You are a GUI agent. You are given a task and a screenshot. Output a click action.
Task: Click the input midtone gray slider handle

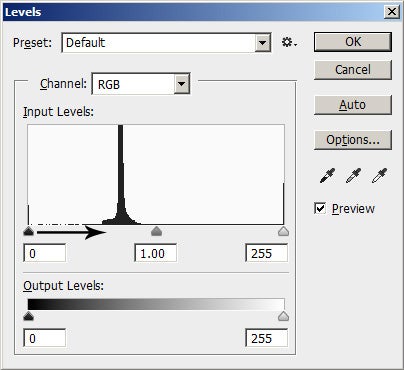(156, 231)
